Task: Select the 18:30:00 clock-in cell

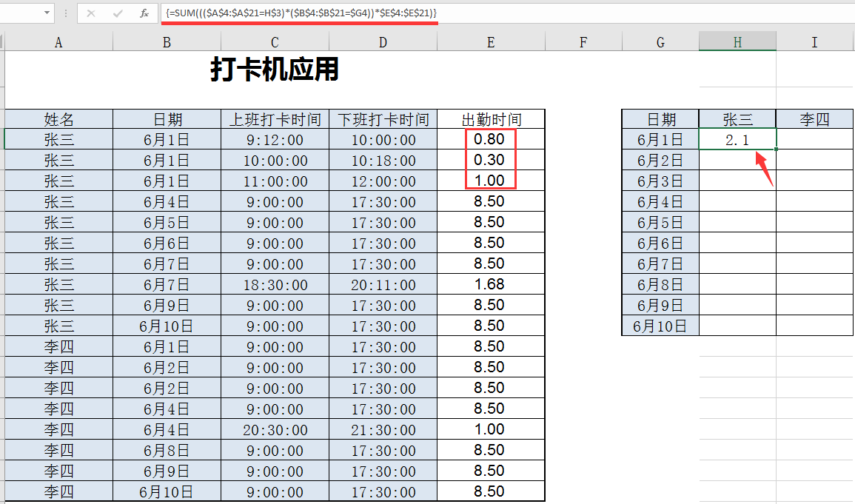Action: point(275,284)
